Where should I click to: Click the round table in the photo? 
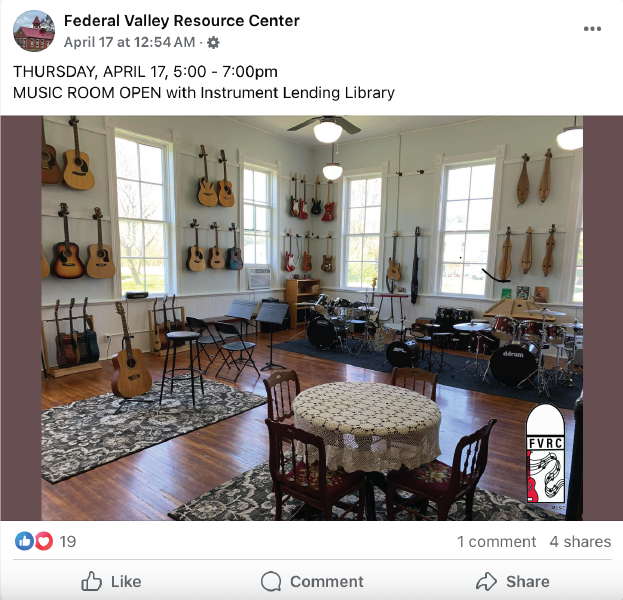tap(367, 425)
